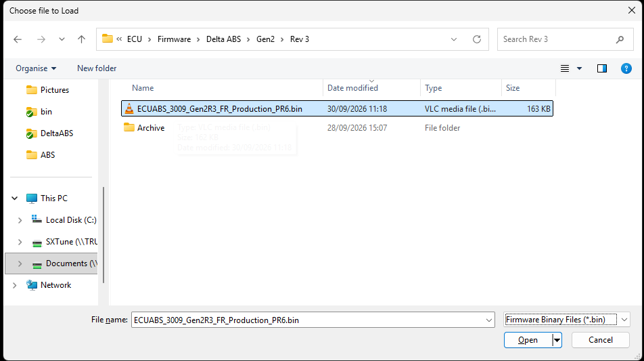Click the Open button
This screenshot has width=644, height=361.
pyautogui.click(x=528, y=340)
